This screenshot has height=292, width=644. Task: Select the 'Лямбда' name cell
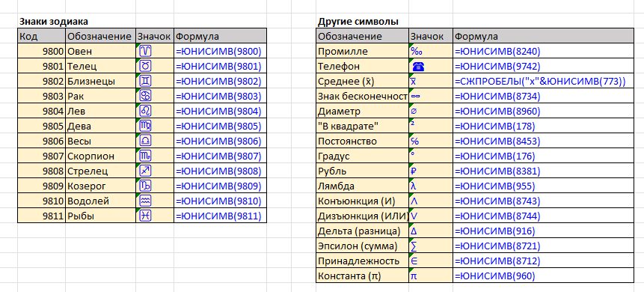pos(363,186)
